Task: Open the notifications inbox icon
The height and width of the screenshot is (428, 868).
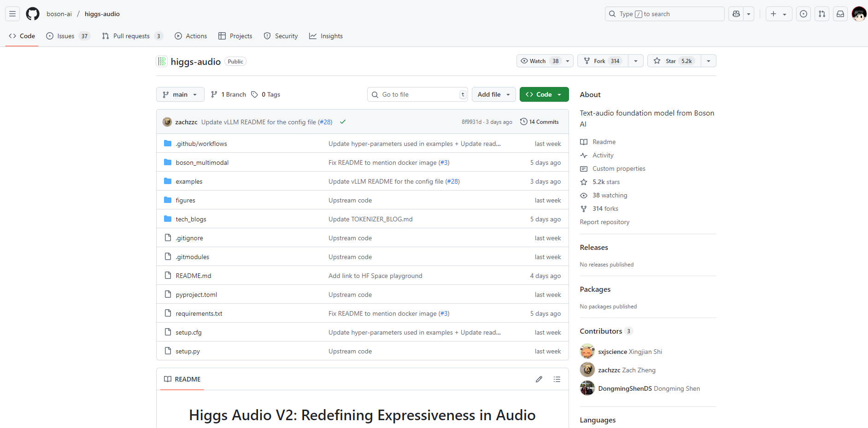Action: click(x=840, y=14)
